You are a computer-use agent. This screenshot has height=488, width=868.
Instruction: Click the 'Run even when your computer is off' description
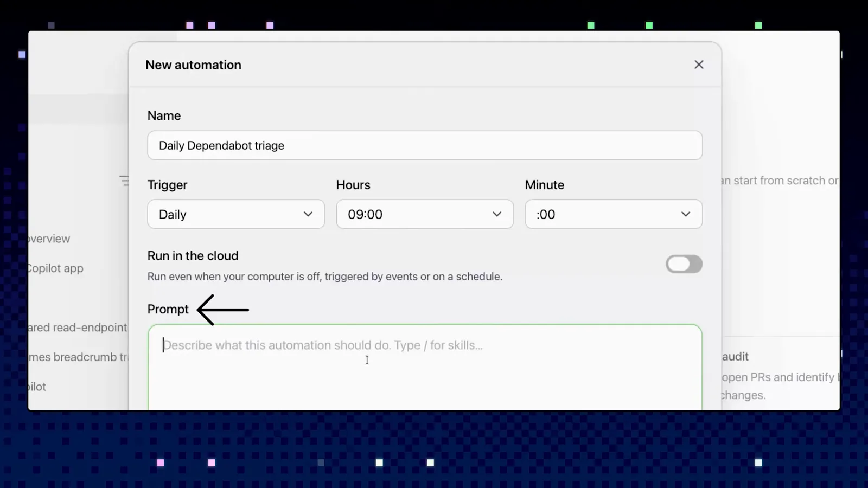[325, 277]
